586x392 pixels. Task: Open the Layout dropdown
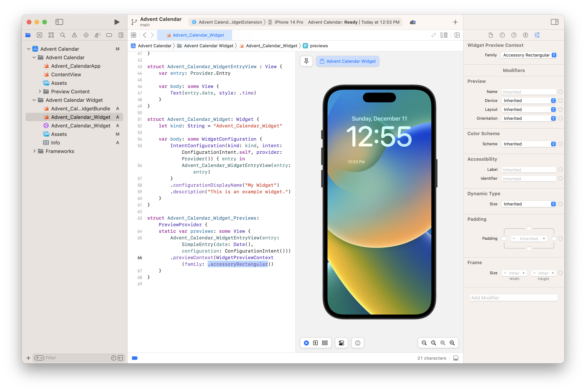[x=529, y=109]
